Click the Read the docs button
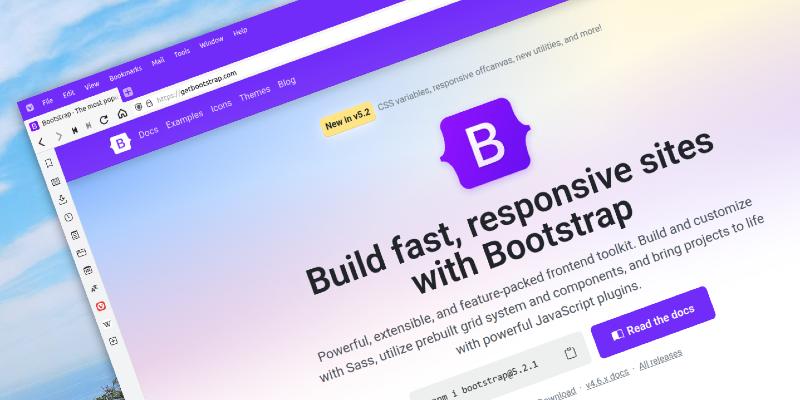The height and width of the screenshot is (400, 800). click(653, 322)
